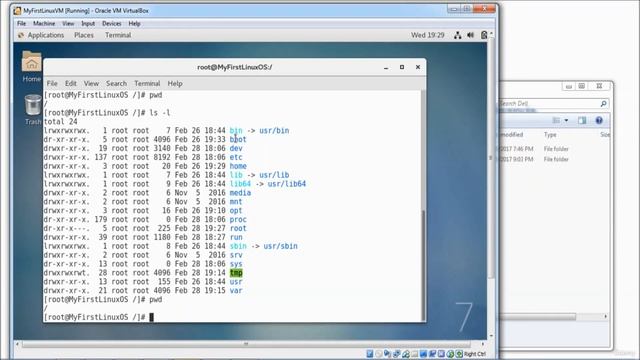The width and height of the screenshot is (640, 360).
Task: Click the 'usr/lib64' link target text
Action: tap(287, 184)
